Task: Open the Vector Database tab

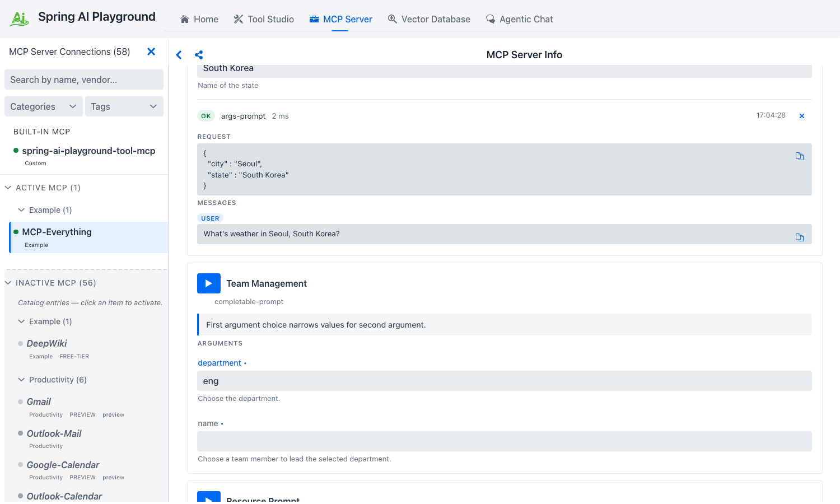Action: click(x=429, y=19)
